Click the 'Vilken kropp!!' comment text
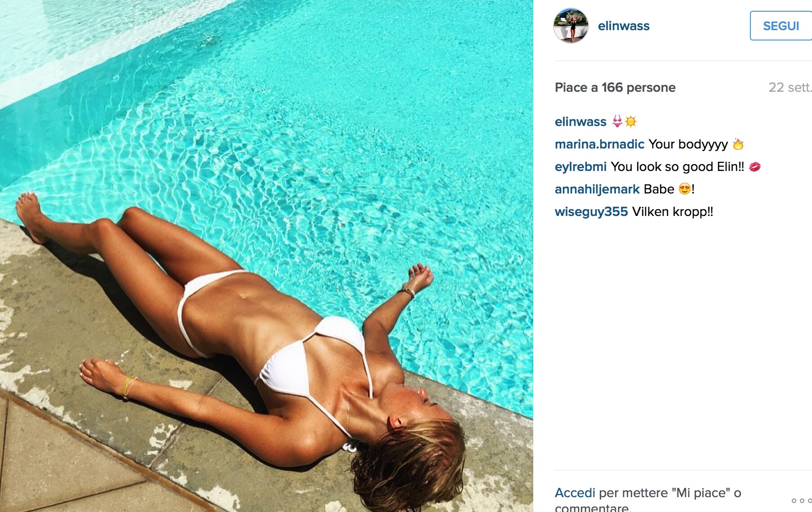Screen dimensions: 812x512 (x=672, y=212)
